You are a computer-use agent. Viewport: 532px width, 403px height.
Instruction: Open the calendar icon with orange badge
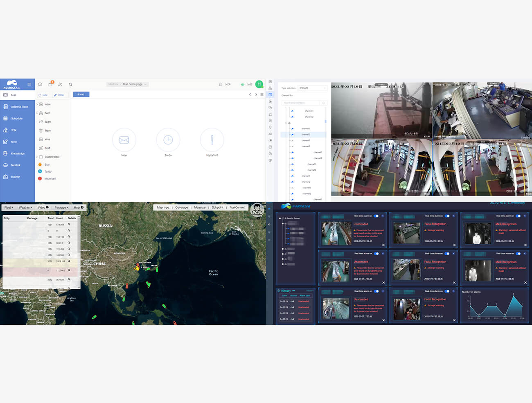point(50,84)
